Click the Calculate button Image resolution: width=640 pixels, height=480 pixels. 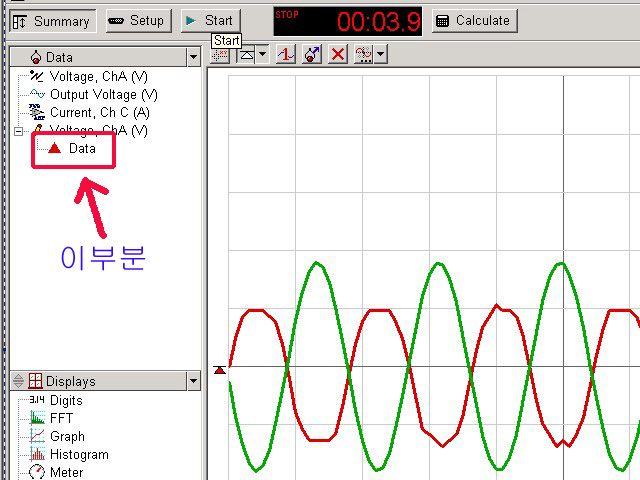[473, 20]
